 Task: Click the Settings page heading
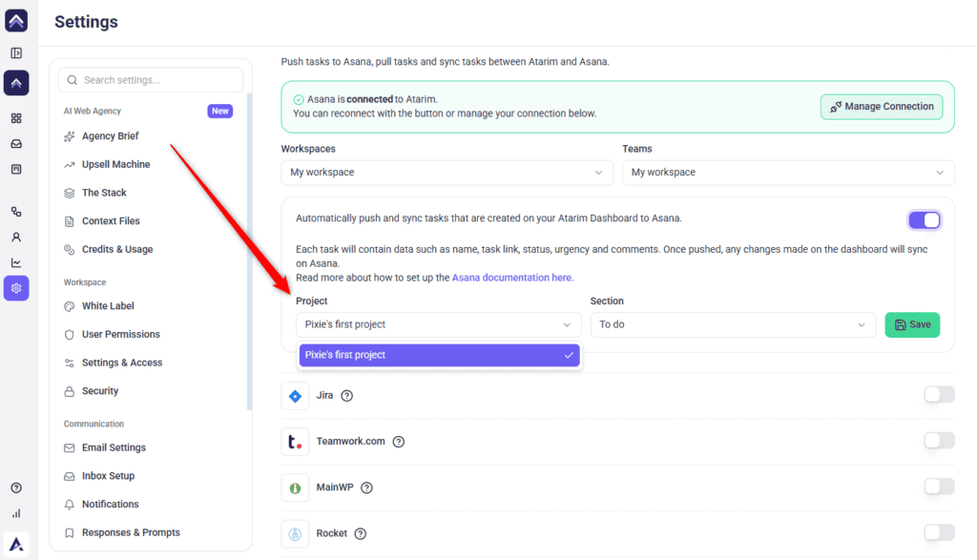(86, 22)
